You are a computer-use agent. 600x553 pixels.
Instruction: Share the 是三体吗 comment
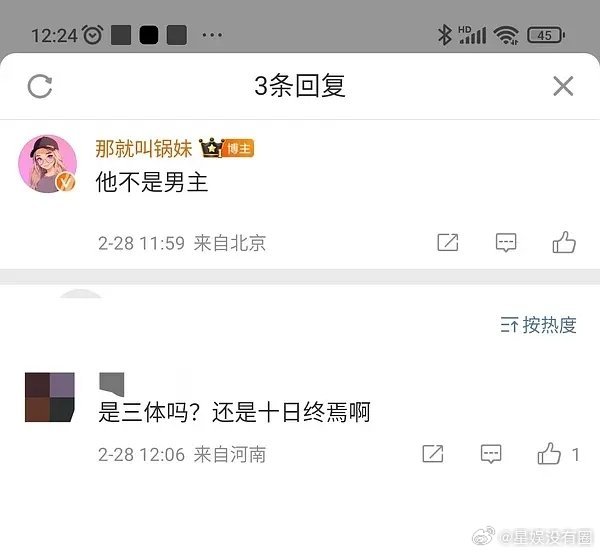click(432, 454)
